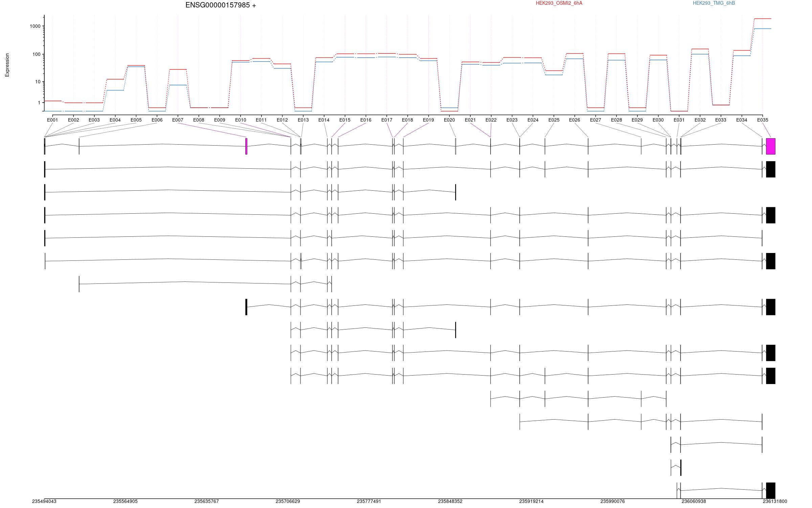The width and height of the screenshot is (812, 508).
Task: Select the HEK293_TMG_6hB legend label
Action: tap(714, 3)
